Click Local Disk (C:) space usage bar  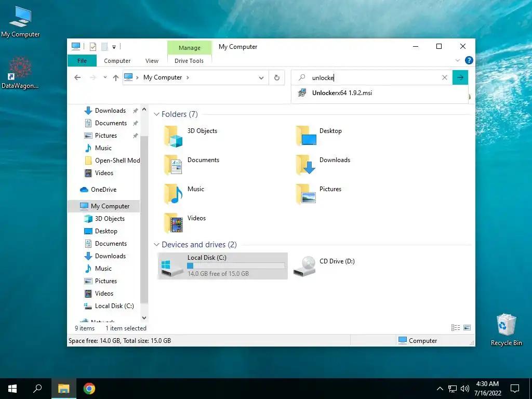(x=236, y=266)
